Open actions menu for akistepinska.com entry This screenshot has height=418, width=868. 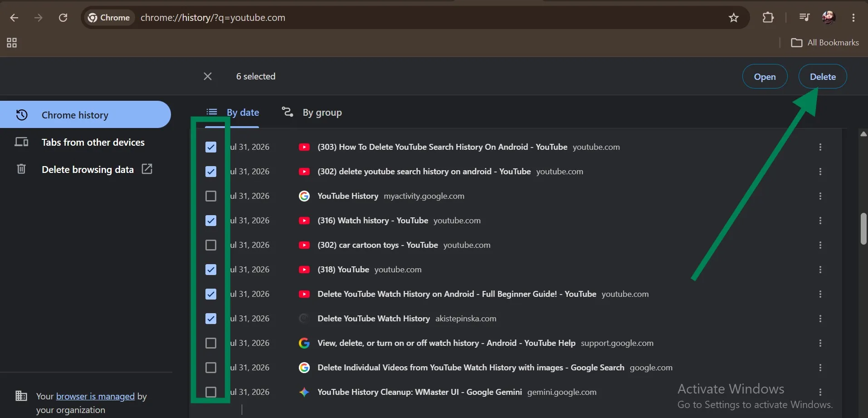click(x=820, y=319)
